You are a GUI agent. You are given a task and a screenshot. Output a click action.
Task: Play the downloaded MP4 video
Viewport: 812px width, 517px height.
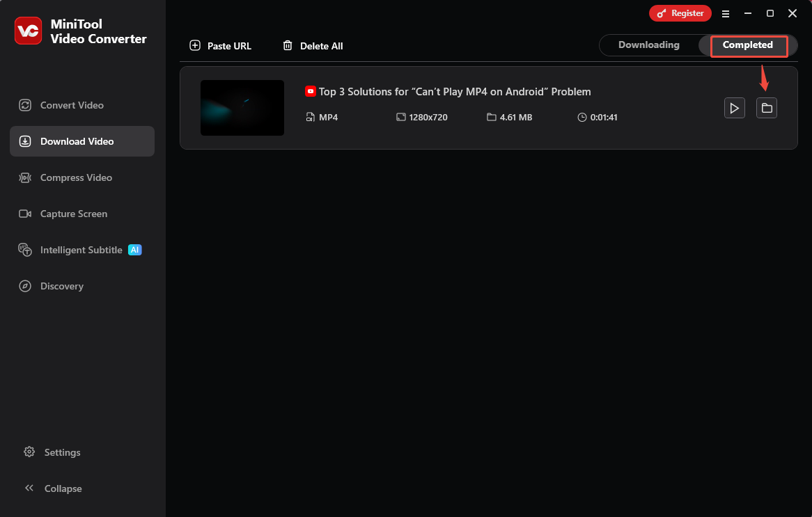click(x=735, y=108)
